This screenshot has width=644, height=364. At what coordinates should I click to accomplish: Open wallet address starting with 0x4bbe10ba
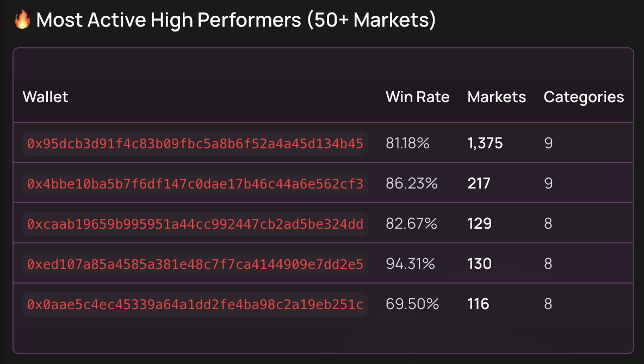pos(195,184)
